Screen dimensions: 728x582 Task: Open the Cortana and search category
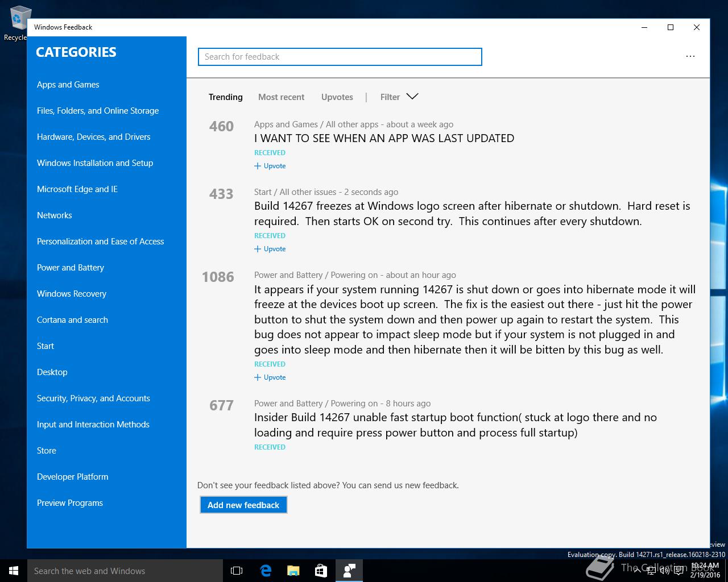click(x=72, y=320)
